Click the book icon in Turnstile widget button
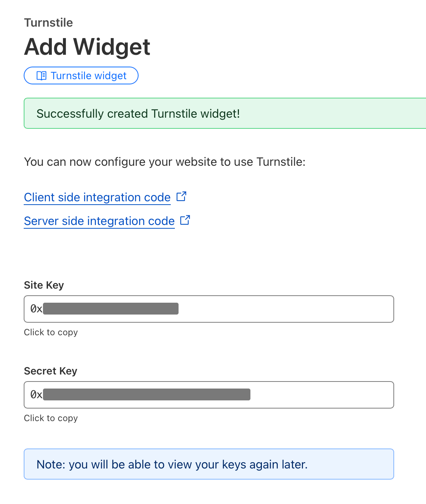The width and height of the screenshot is (426, 504). click(41, 76)
